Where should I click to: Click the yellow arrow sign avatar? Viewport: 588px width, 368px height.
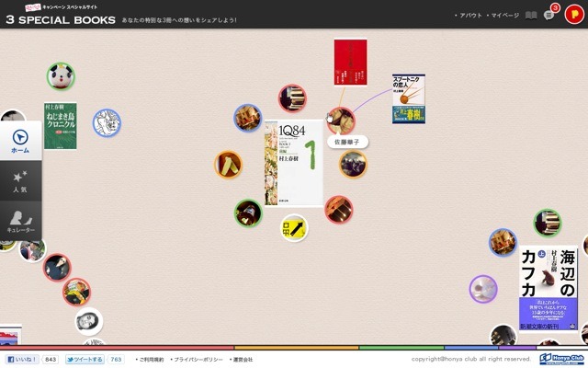(294, 228)
